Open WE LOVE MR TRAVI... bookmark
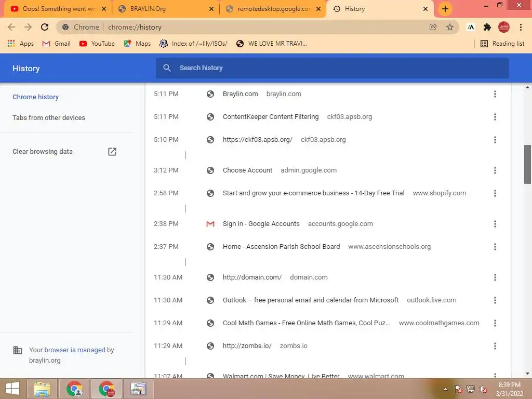This screenshot has height=399, width=532. pyautogui.click(x=271, y=44)
